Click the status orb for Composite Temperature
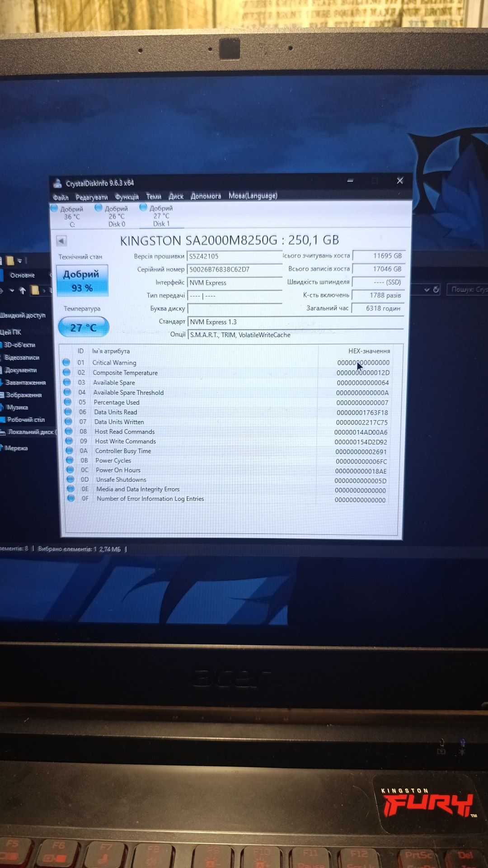This screenshot has width=488, height=868. [67, 372]
